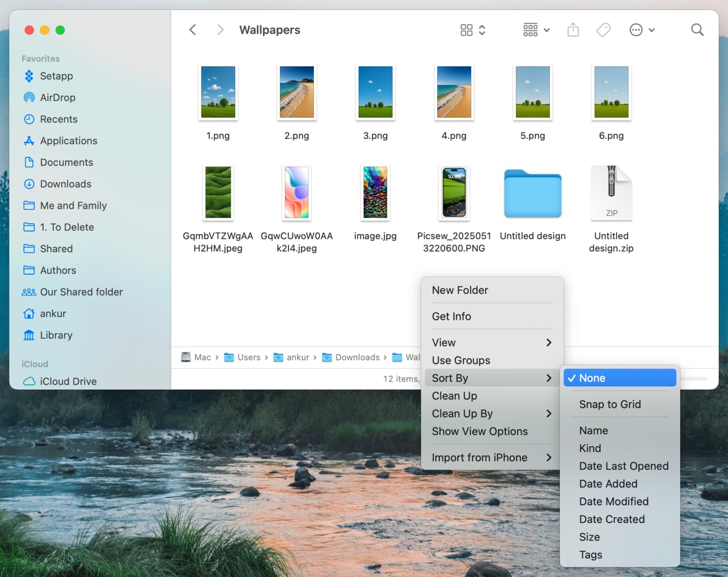728x577 pixels.
Task: Open the More actions ellipsis menu
Action: pos(642,30)
